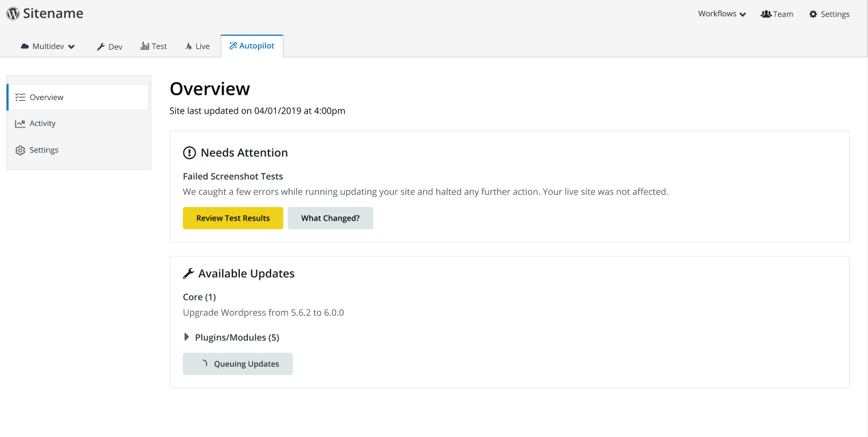Screen dimensions: 868x437
Task: Click the Queuing Updates button
Action: point(238,364)
